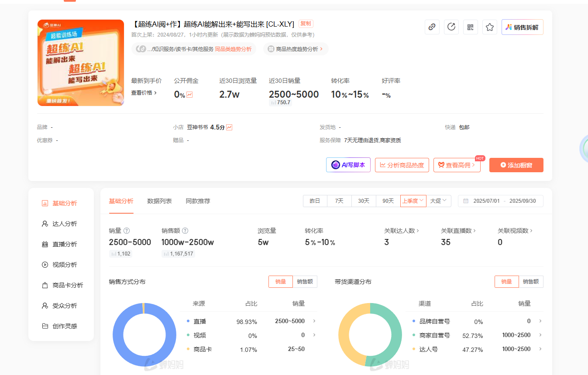Switch to 数据列表 tab
This screenshot has height=375, width=588.
coord(160,201)
